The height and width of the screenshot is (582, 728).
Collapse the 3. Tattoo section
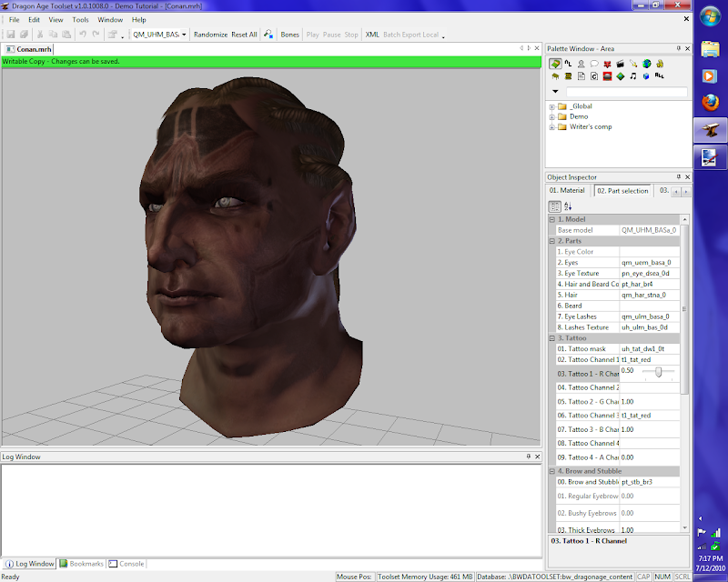coord(551,338)
